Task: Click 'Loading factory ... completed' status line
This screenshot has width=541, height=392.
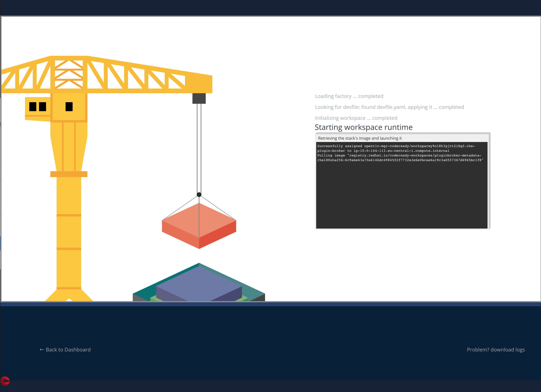Action: 349,96
